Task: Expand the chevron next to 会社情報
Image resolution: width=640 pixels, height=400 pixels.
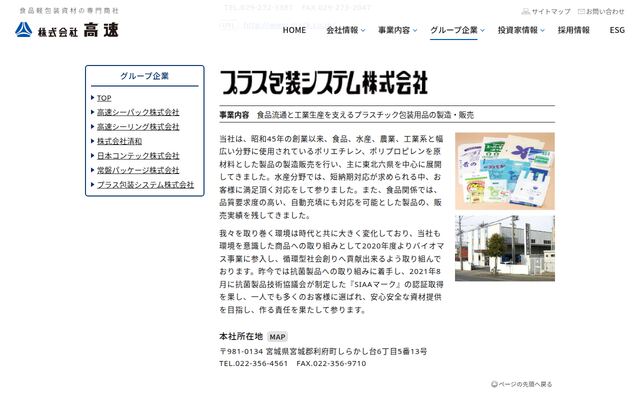Action: [363, 31]
